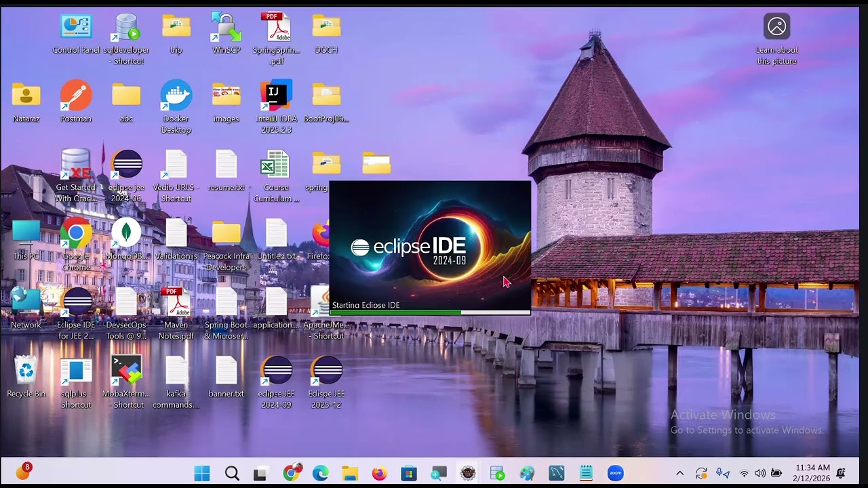The image size is (868, 488).
Task: Select the Eclipse JEE 2025-12 shortcut
Action: click(326, 382)
